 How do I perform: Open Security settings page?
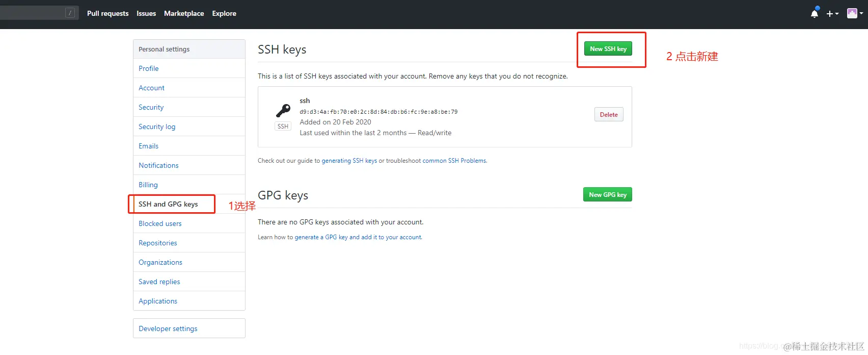(189, 107)
